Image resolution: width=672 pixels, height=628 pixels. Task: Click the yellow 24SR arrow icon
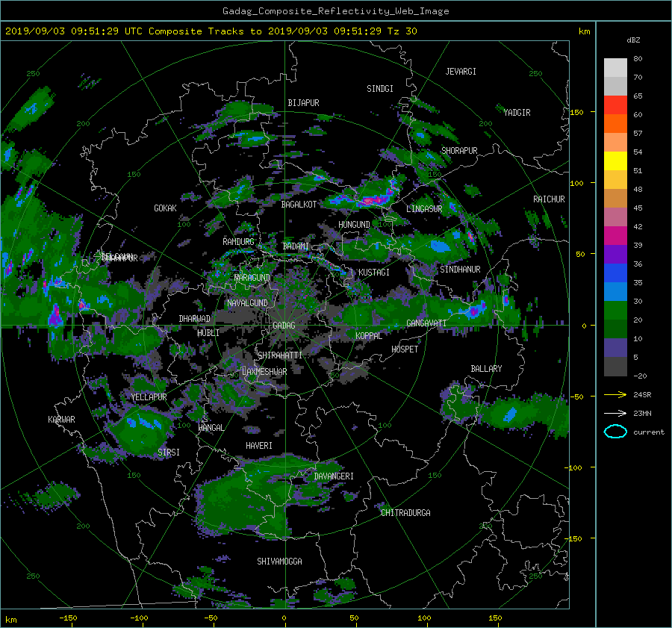[615, 394]
